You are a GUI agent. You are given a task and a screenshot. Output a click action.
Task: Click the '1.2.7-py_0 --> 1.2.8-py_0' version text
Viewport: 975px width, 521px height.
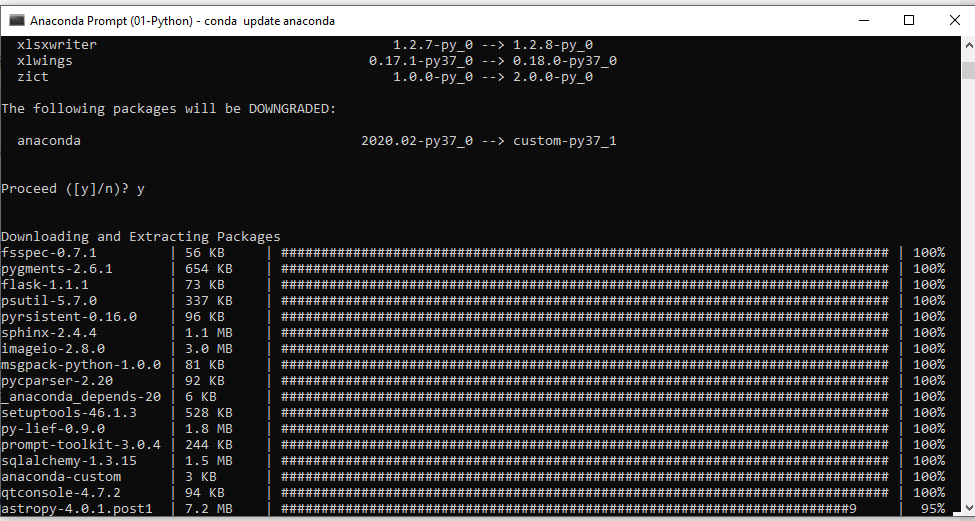[492, 45]
